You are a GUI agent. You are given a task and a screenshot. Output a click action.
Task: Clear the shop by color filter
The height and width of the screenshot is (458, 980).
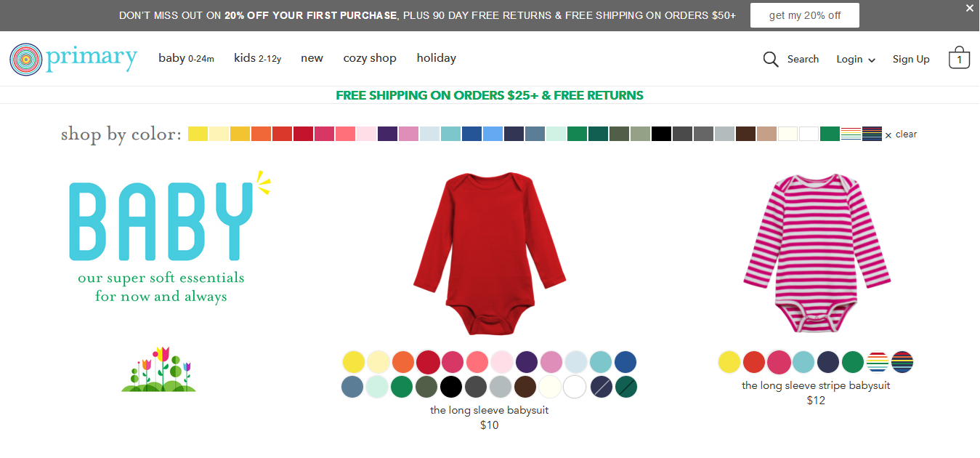(x=901, y=134)
